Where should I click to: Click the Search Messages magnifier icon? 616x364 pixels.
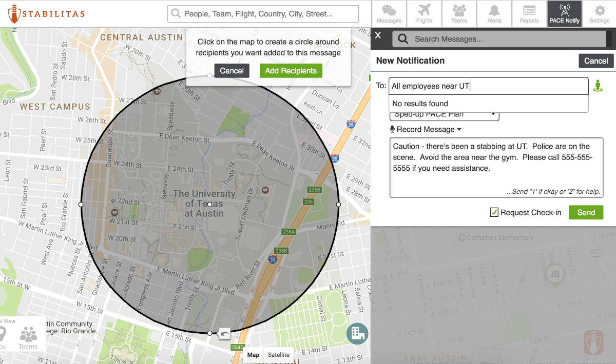(403, 39)
